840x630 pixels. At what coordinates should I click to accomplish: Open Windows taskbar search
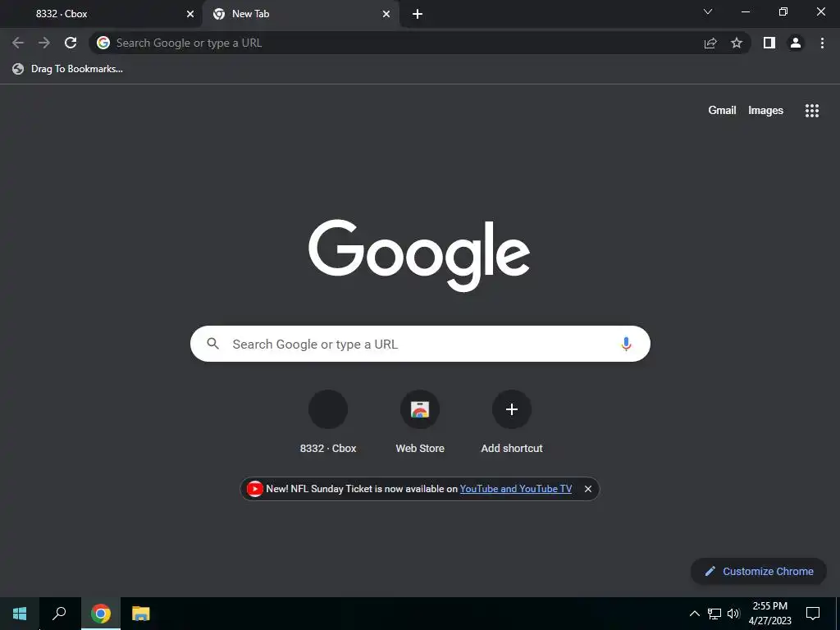[59, 614]
